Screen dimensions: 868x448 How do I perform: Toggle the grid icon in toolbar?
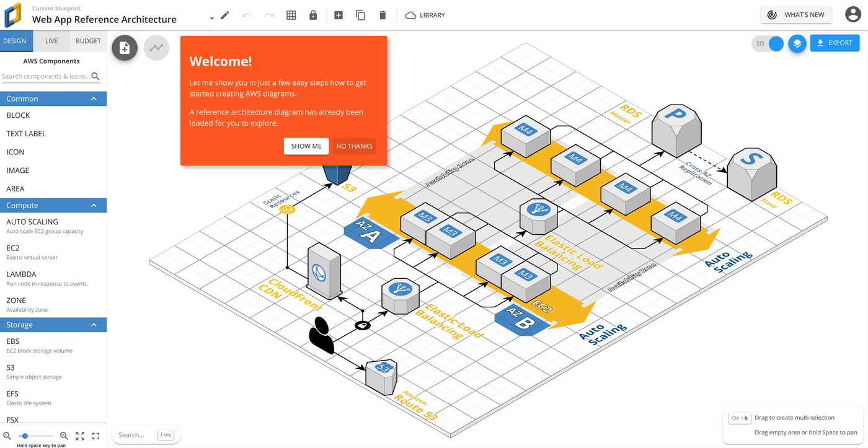[291, 15]
